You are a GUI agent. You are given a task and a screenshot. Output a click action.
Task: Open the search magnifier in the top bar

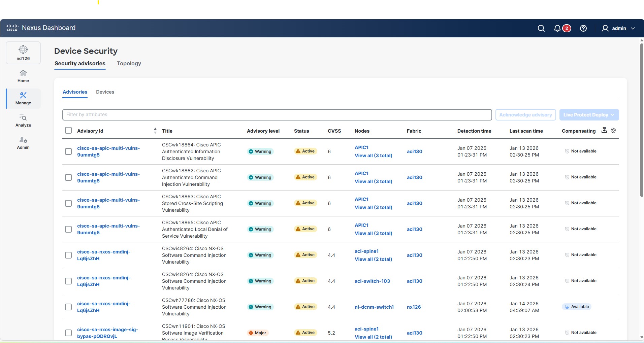click(541, 28)
